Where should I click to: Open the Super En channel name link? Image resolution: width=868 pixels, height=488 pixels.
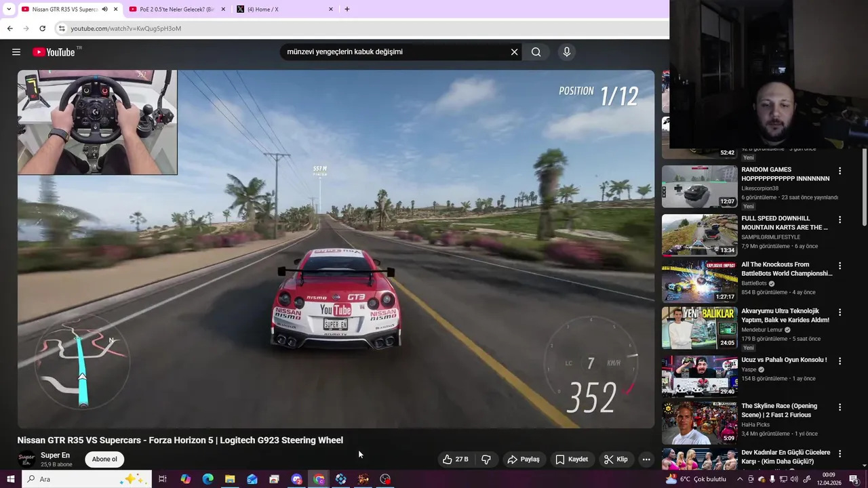[x=55, y=455]
